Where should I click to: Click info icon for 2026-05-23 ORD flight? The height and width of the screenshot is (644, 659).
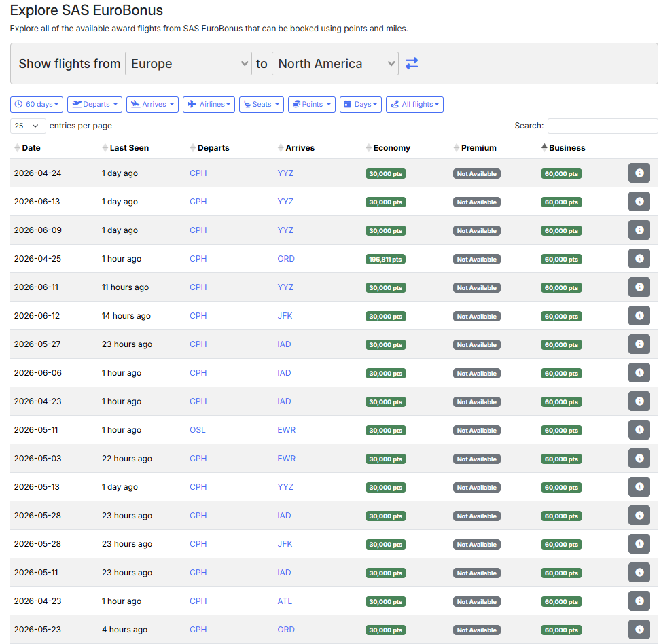pyautogui.click(x=639, y=630)
